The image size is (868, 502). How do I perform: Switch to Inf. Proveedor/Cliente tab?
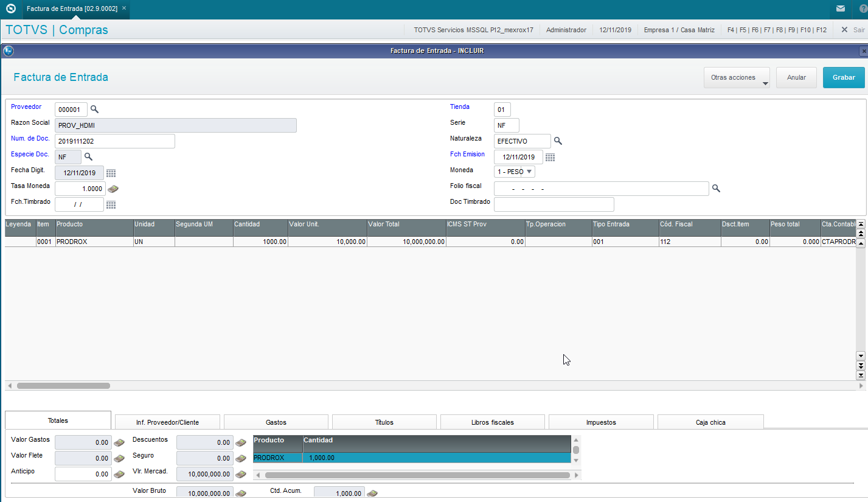(x=167, y=422)
